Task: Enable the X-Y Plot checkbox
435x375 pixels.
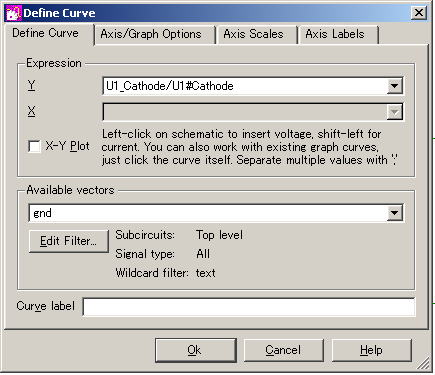Action: tap(34, 146)
